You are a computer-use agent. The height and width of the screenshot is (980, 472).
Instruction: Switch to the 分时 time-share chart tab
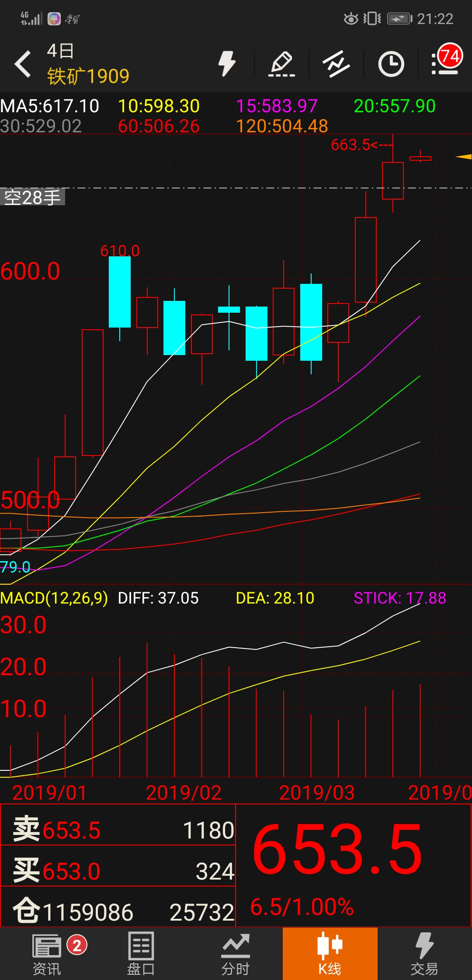pos(236,954)
